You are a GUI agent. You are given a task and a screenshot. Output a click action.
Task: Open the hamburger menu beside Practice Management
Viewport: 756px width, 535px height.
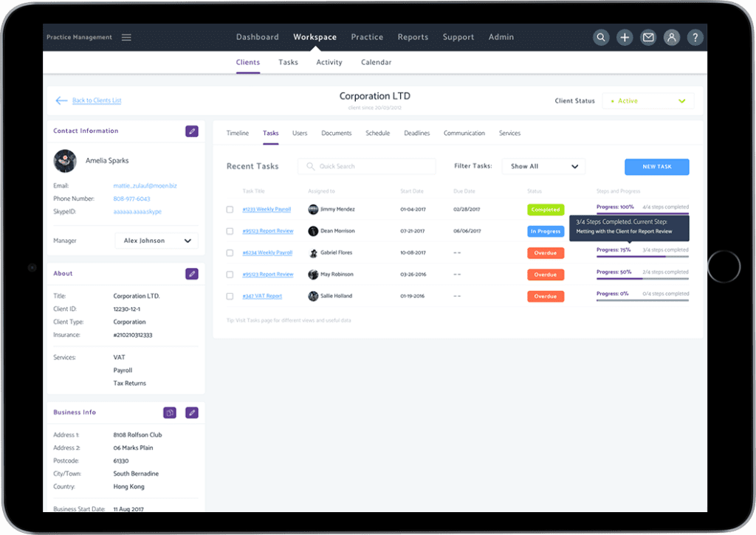pos(126,37)
